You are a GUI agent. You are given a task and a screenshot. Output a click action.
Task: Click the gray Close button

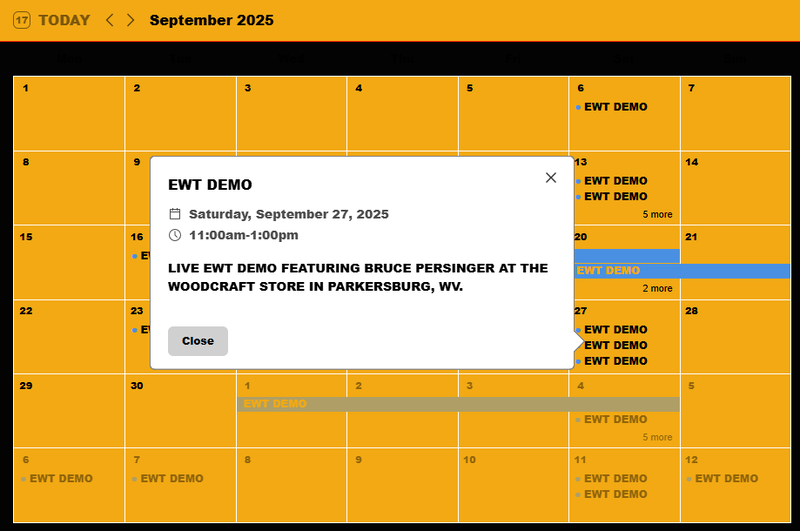click(198, 341)
